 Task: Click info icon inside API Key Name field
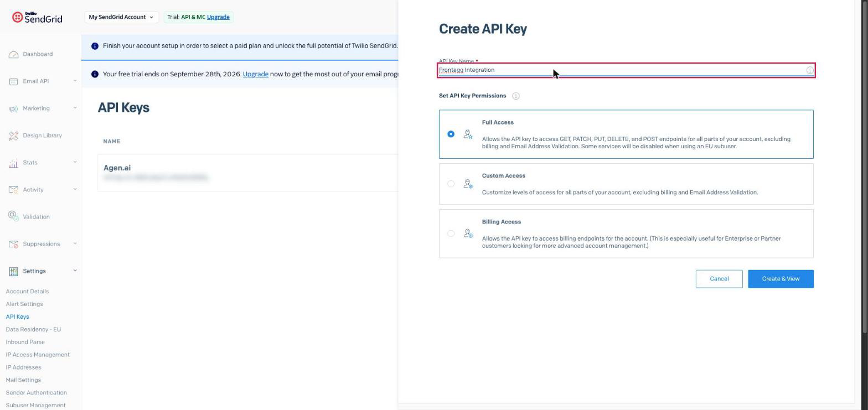[x=809, y=70]
